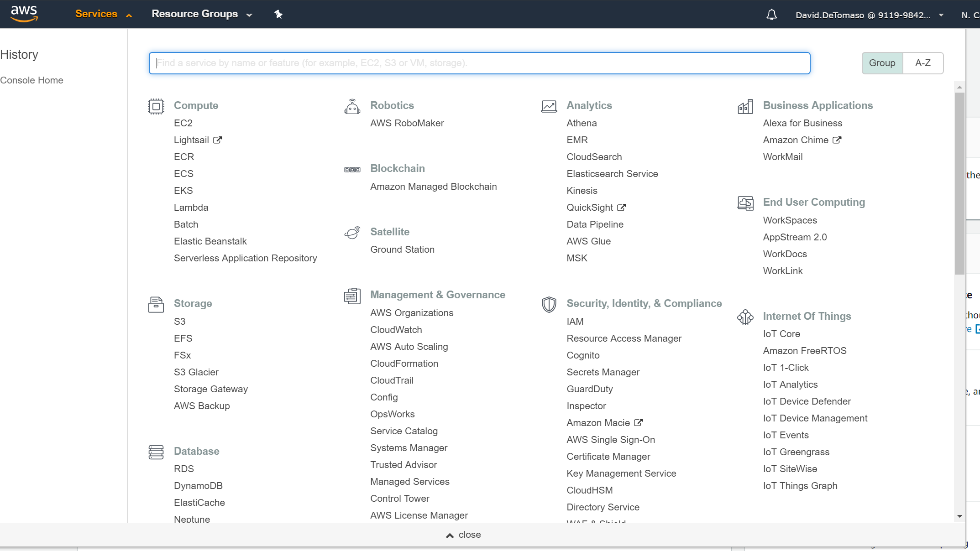This screenshot has width=980, height=551.
Task: Click the pin shortcuts icon in header
Action: point(278,15)
